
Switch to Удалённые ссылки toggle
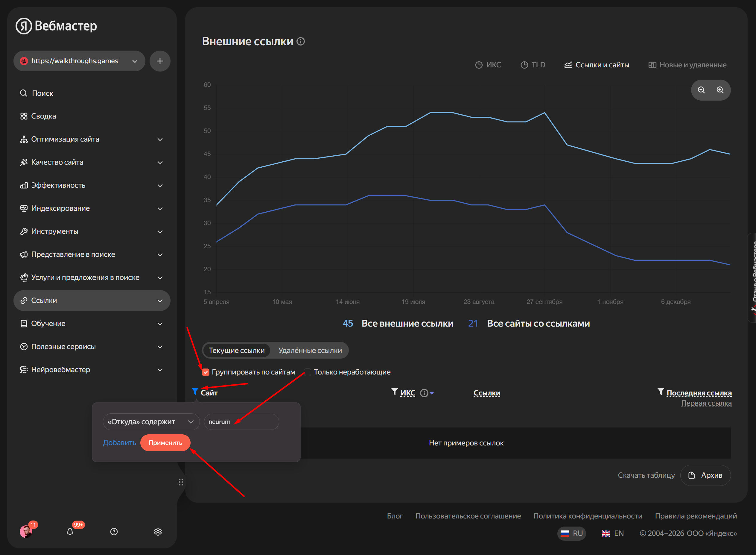(310, 351)
